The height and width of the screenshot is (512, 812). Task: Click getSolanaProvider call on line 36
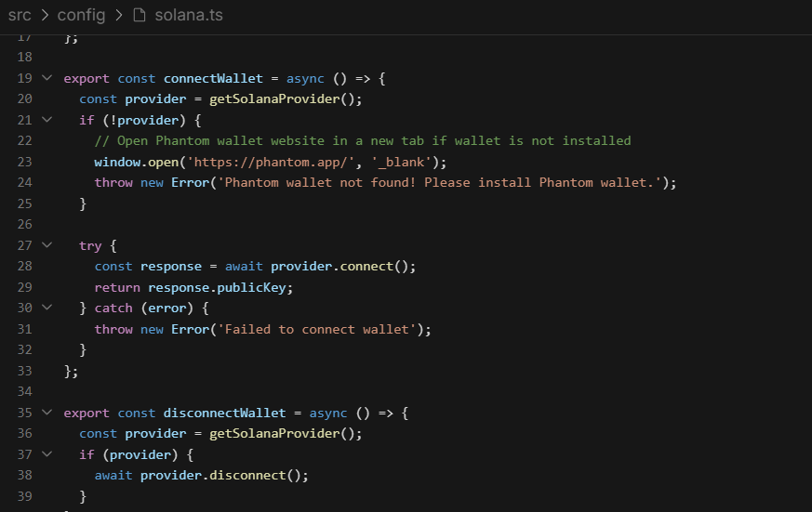274,434
